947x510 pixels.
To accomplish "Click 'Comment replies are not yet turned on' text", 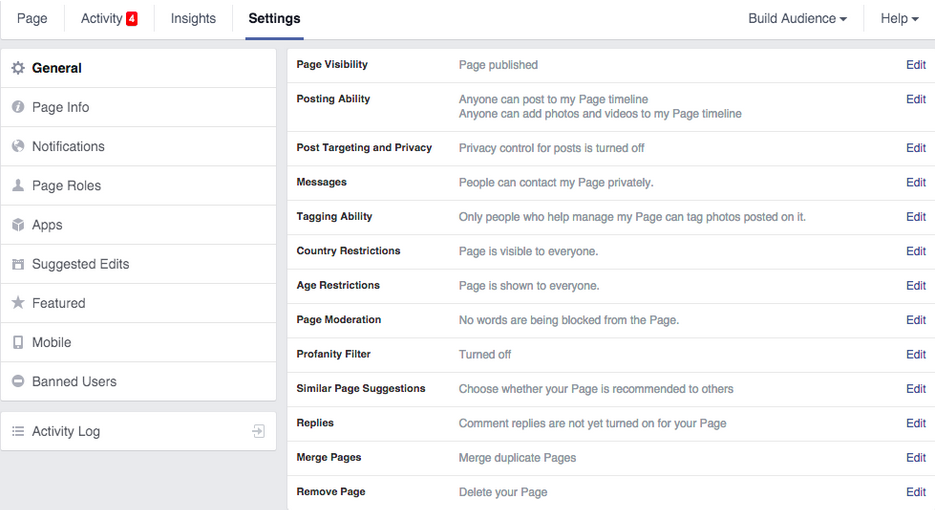I will point(592,424).
